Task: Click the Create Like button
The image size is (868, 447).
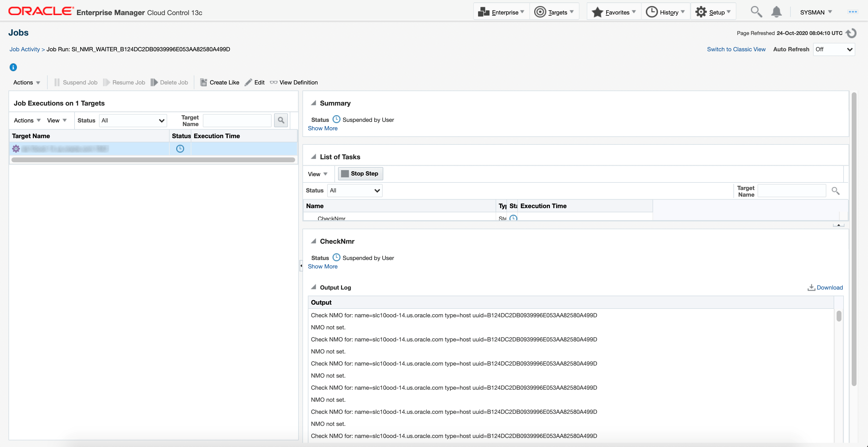Action: pos(220,83)
